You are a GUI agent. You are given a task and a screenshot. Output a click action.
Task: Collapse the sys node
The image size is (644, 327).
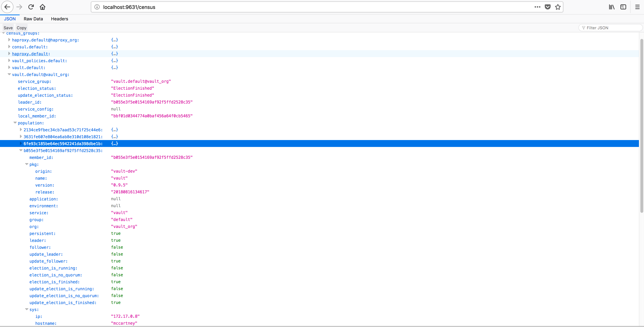27,309
